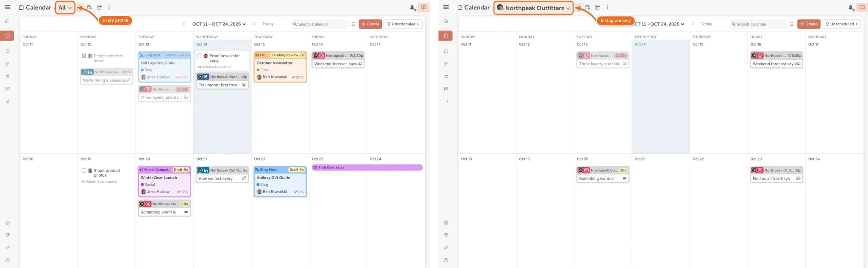
Task: Select the highlighted calendar icon in the left calendar's sidebar
Action: [7, 36]
